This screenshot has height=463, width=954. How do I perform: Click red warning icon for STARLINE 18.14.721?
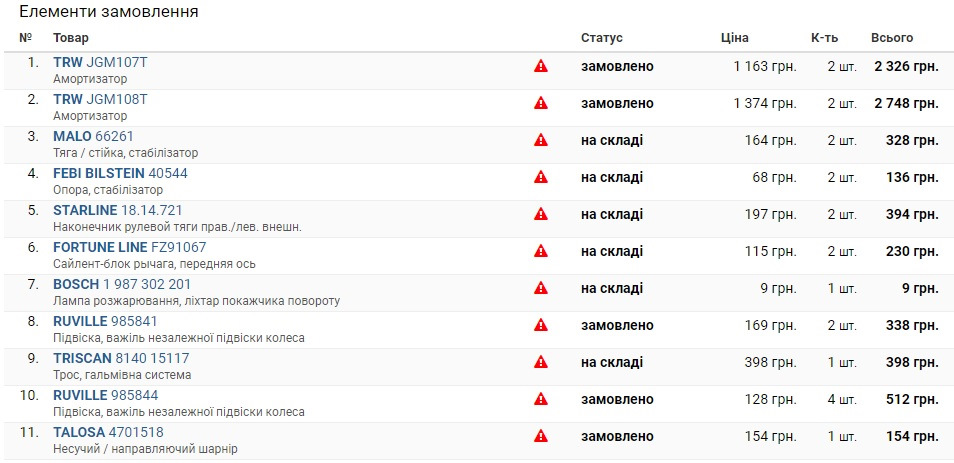(540, 214)
